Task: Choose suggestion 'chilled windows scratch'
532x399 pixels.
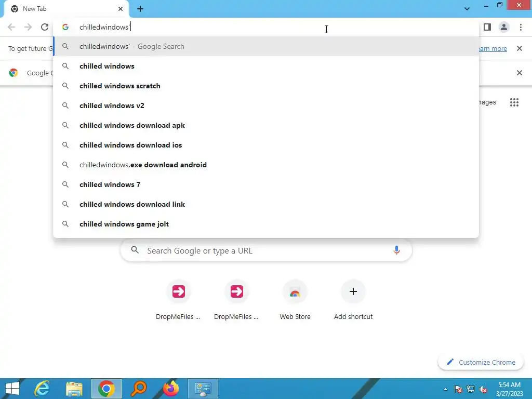Action: point(266,86)
